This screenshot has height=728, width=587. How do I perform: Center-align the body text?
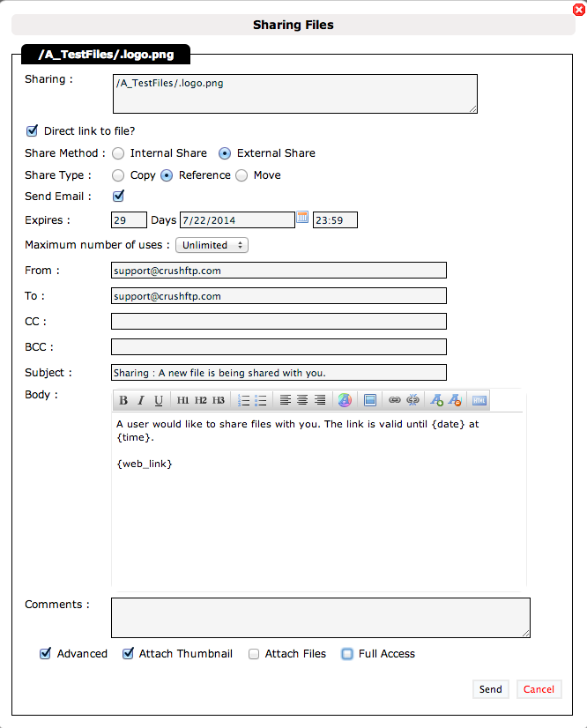point(302,400)
